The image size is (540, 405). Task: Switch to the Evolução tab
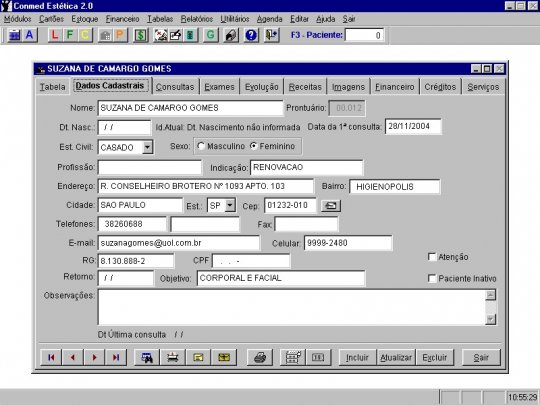[262, 87]
